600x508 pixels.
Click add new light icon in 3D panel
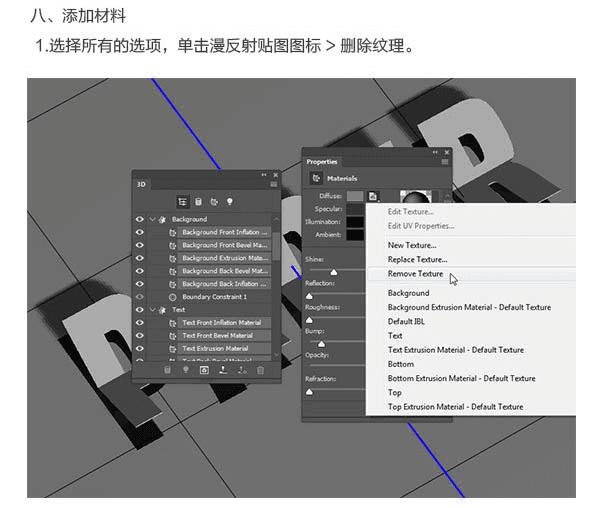coord(185,370)
